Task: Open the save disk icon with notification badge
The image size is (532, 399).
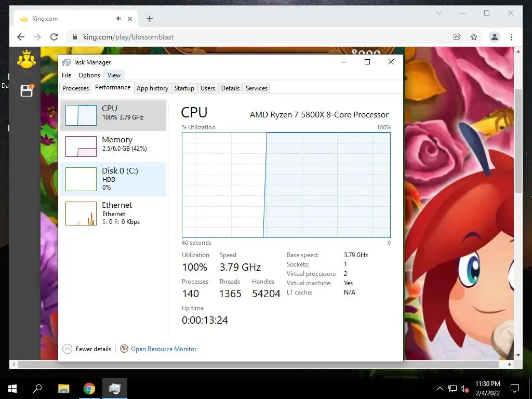Action: coord(26,90)
